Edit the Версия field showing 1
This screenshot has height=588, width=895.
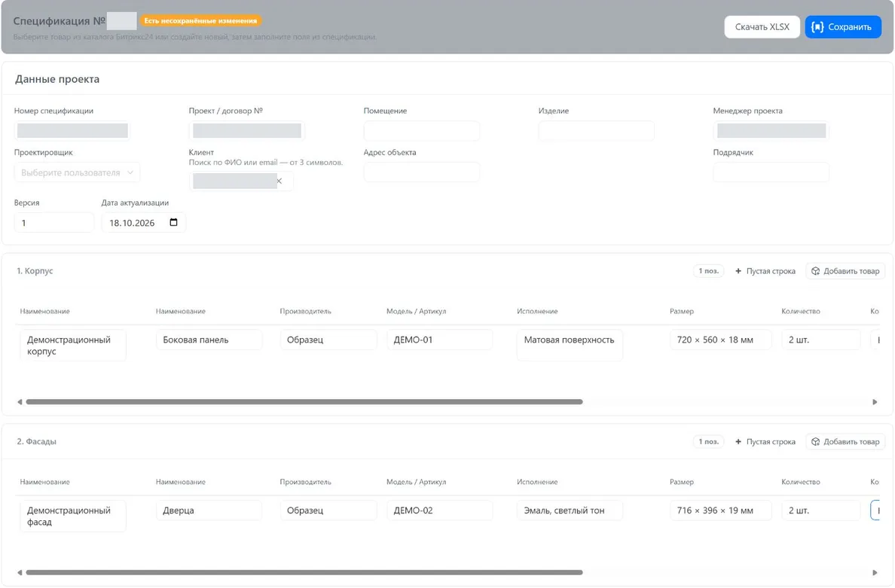click(53, 222)
